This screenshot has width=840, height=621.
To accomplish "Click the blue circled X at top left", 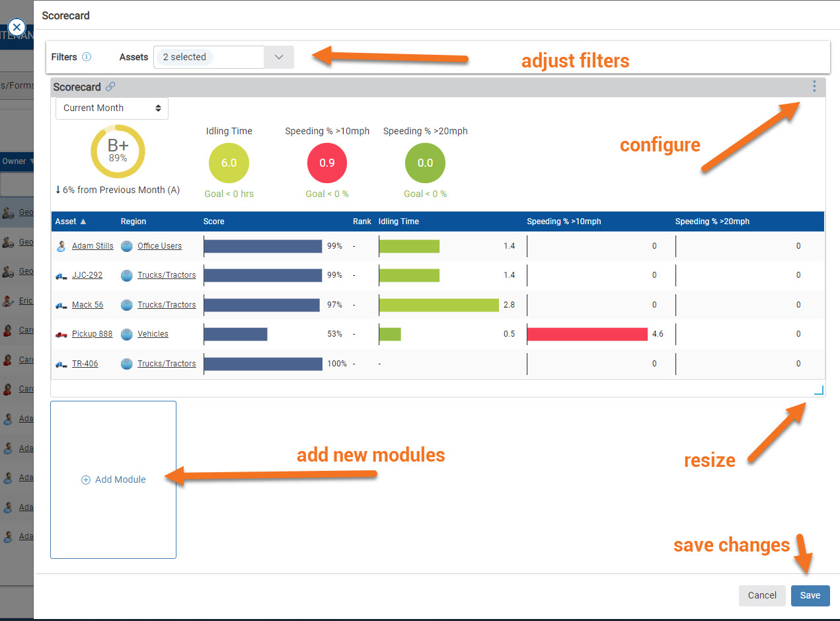I will pos(16,27).
